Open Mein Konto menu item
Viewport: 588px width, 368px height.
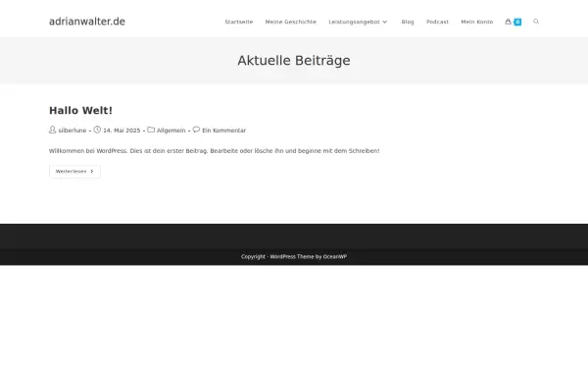[x=477, y=22]
